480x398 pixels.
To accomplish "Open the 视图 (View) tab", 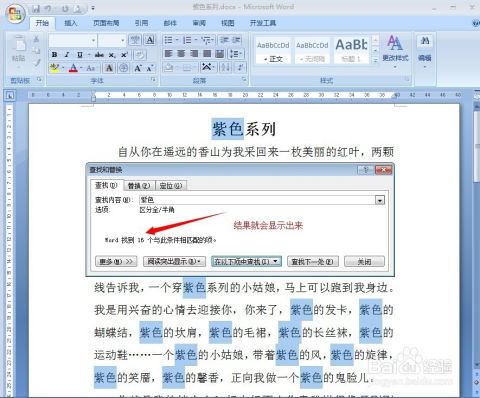I will [228, 23].
